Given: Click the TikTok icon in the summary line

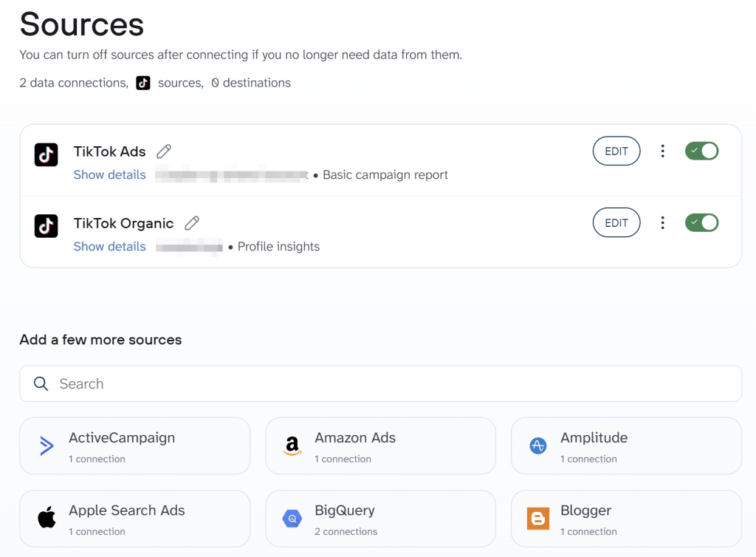Looking at the screenshot, I should pos(143,83).
